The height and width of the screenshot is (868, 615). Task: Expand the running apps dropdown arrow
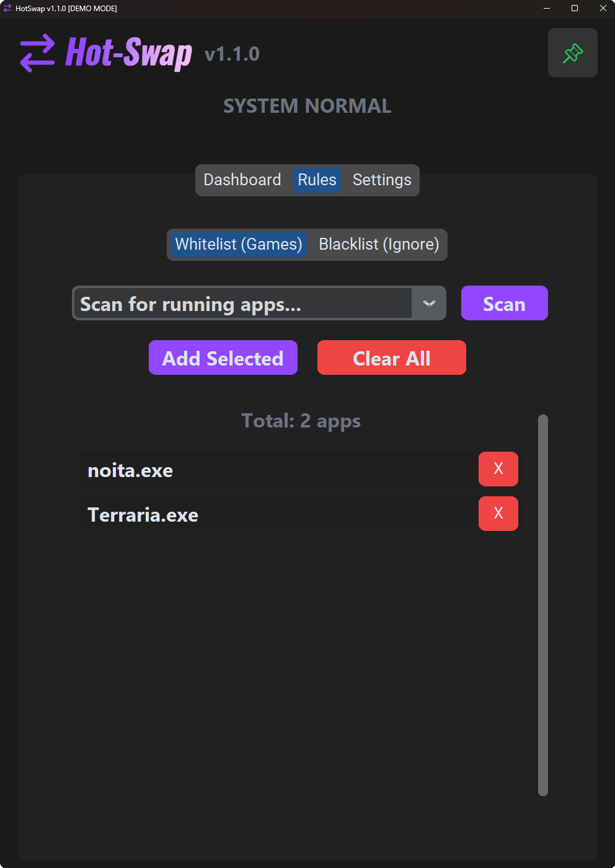click(429, 304)
